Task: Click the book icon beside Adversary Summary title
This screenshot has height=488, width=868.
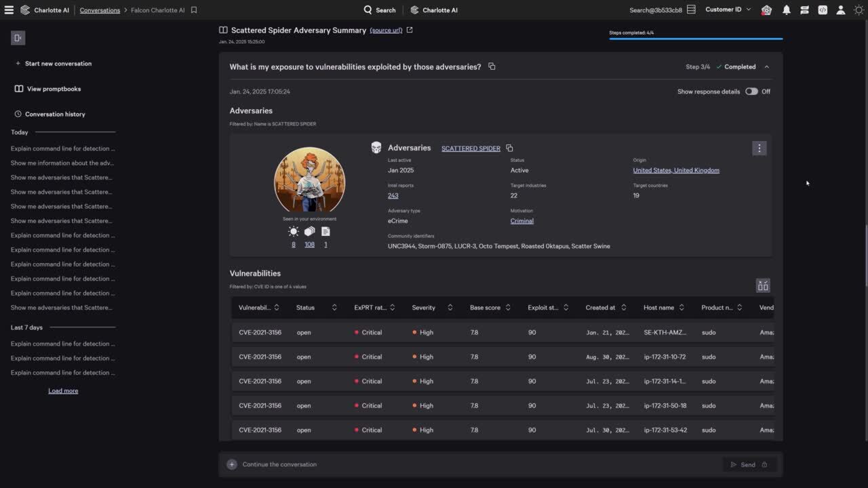Action: click(223, 30)
